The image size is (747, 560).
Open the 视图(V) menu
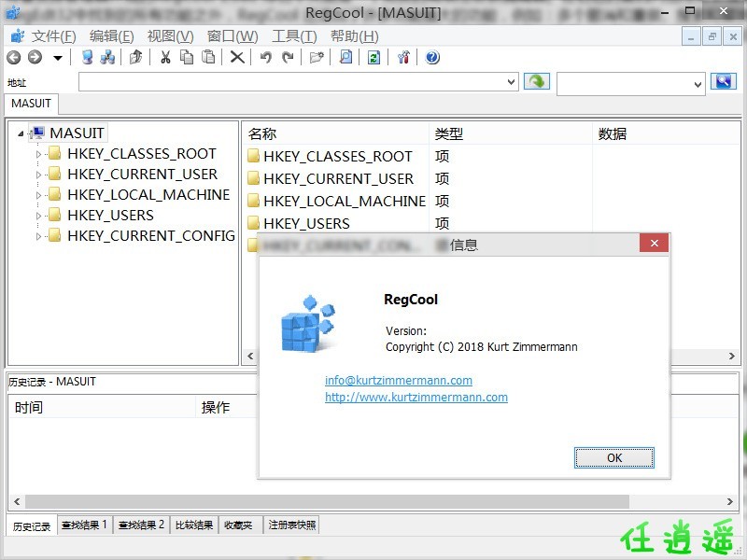[170, 36]
